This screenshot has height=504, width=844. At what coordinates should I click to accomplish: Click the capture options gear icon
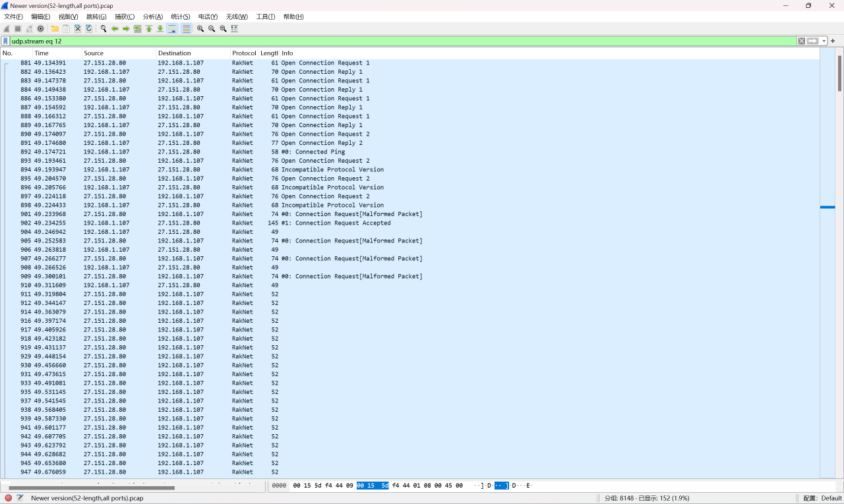click(40, 29)
